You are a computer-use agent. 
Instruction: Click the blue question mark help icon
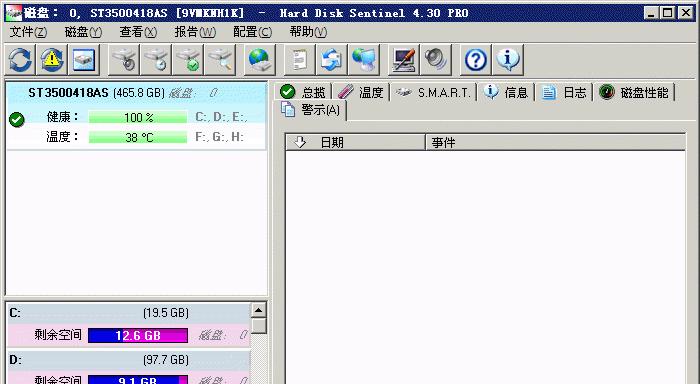[x=476, y=59]
